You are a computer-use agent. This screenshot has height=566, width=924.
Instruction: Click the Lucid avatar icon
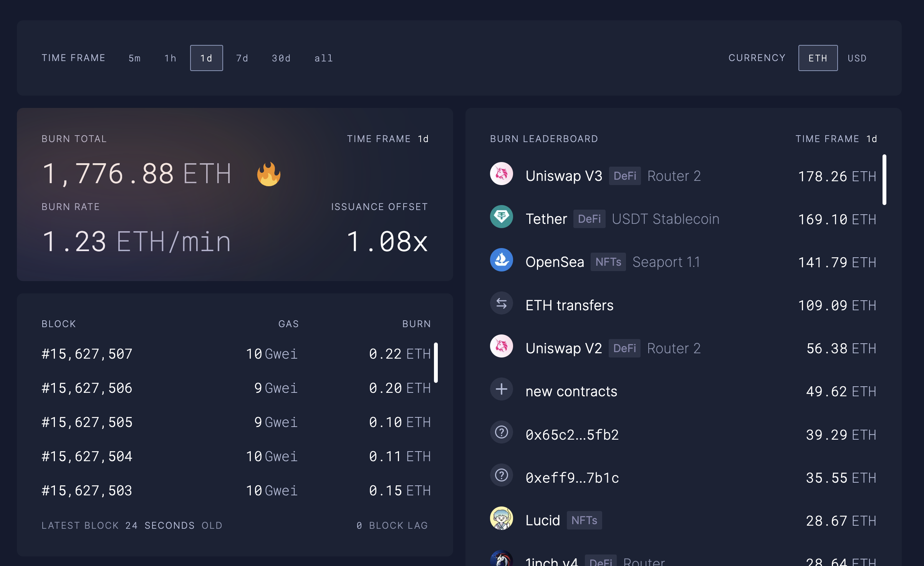click(x=501, y=519)
